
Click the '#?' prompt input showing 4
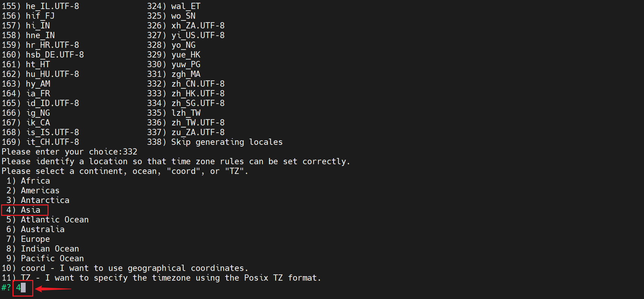point(21,288)
